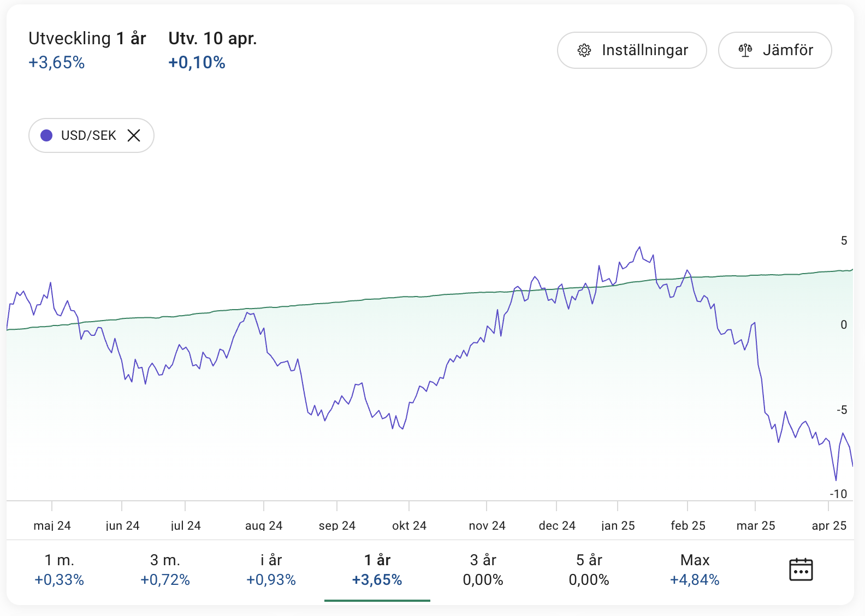Remove the USD/SEK comparison with X

click(x=134, y=135)
